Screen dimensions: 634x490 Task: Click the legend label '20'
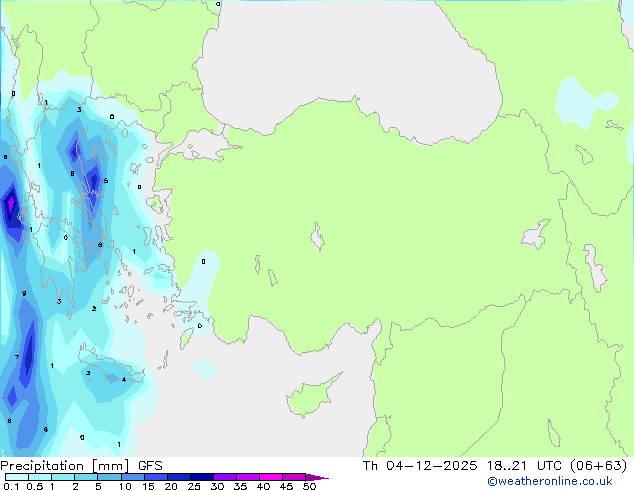[x=171, y=486]
